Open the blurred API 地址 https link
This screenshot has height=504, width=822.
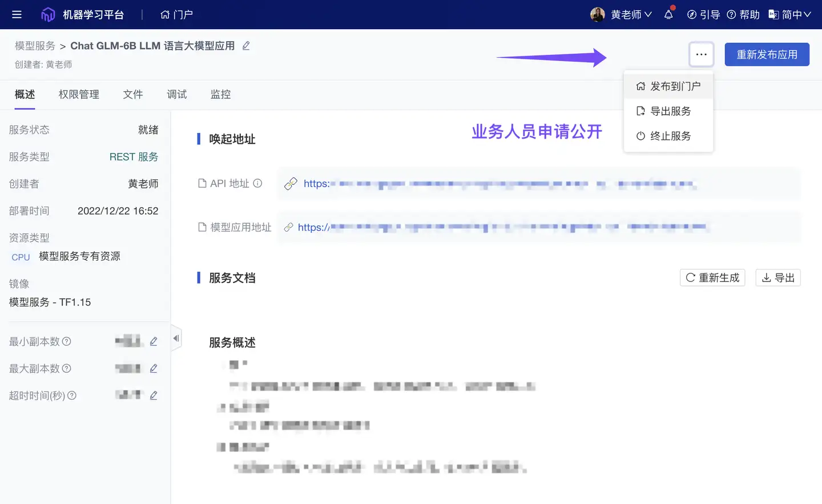pos(499,184)
